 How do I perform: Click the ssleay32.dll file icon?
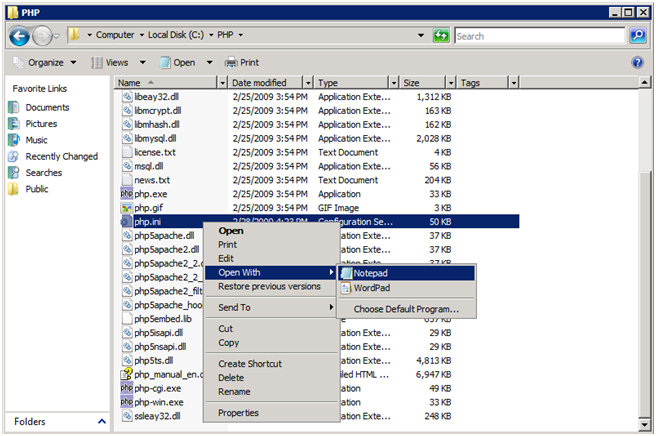[127, 415]
